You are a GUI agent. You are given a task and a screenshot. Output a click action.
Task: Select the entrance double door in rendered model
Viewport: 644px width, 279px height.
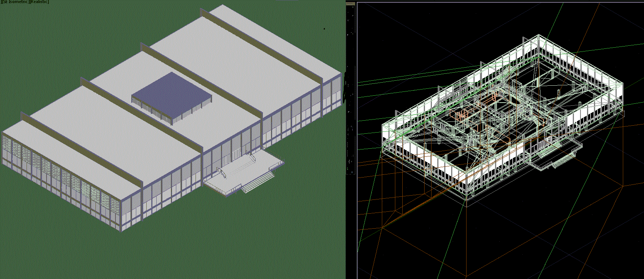(236, 154)
